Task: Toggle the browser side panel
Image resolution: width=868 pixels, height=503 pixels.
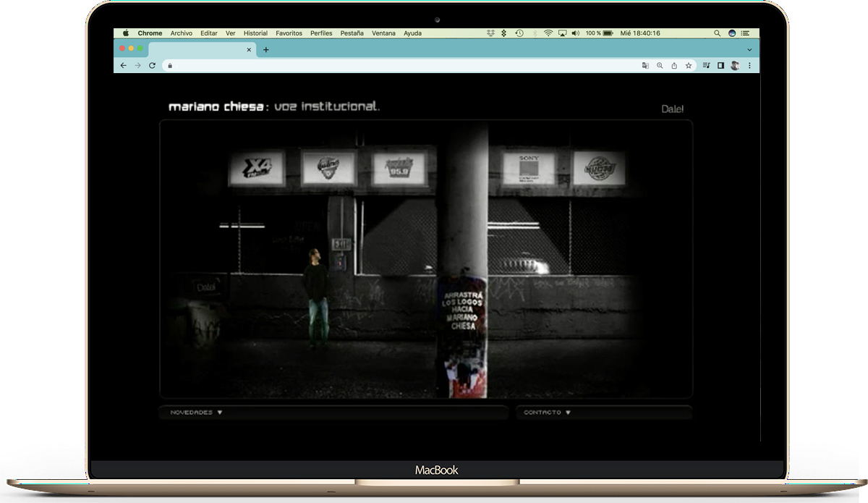Action: click(720, 65)
